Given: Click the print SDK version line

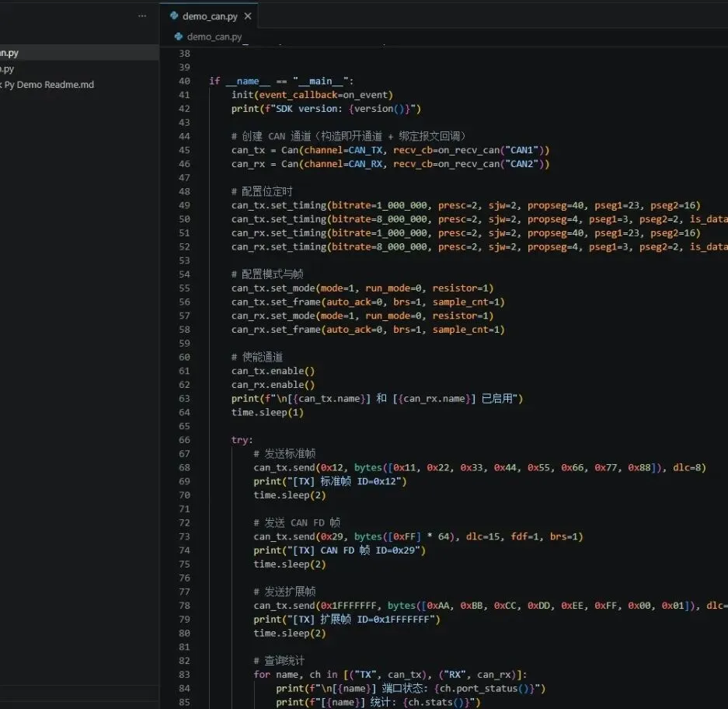Looking at the screenshot, I should point(326,109).
